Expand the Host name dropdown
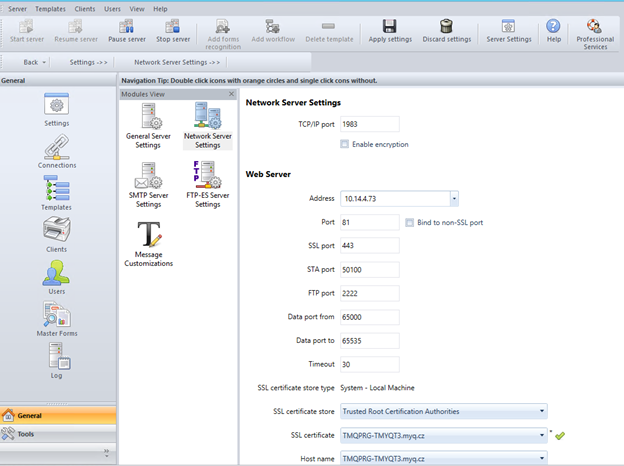Screen dimensions: 624x466 click(x=542, y=457)
